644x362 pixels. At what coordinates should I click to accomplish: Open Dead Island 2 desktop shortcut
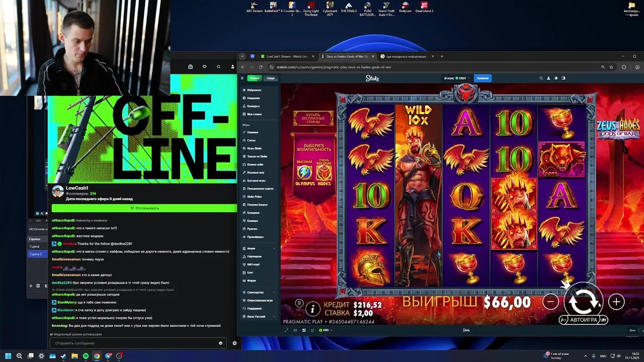[424, 8]
